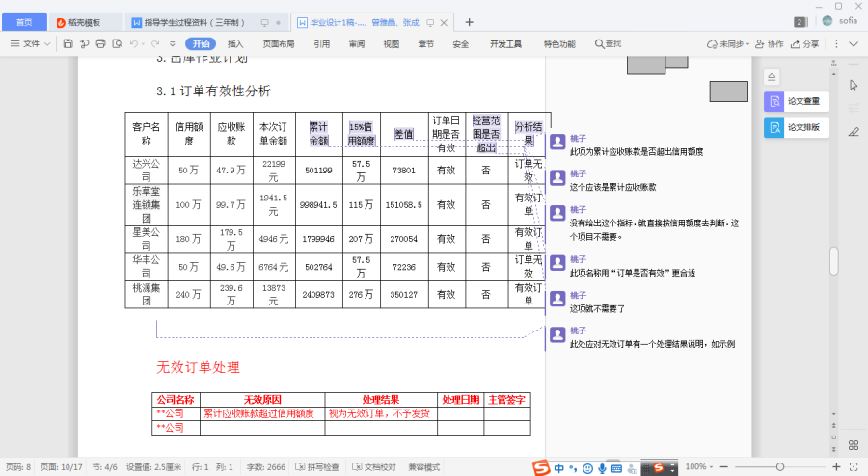Click the fullscreen icon in status bar
868x476 pixels.
(854, 467)
